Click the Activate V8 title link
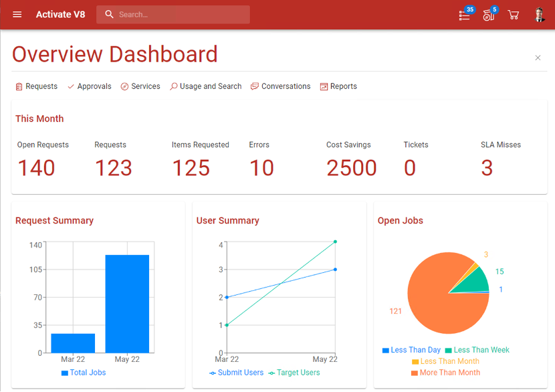Screen dimensions: 555x392 61,15
